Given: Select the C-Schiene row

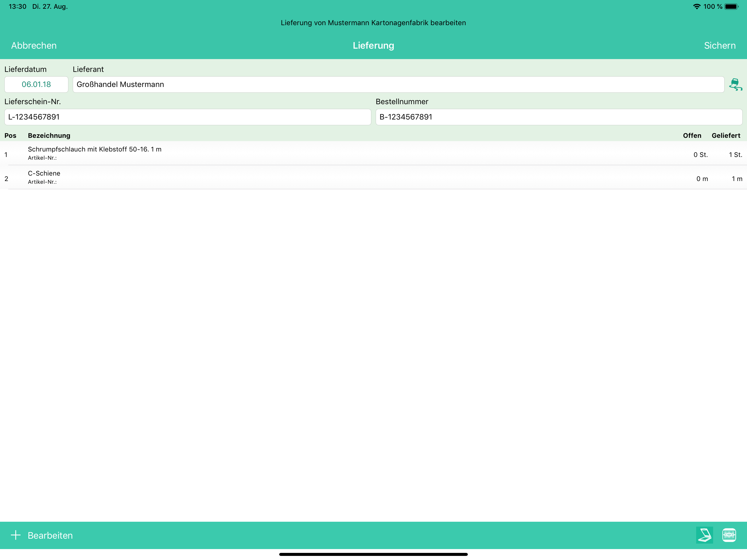Looking at the screenshot, I should (x=373, y=177).
